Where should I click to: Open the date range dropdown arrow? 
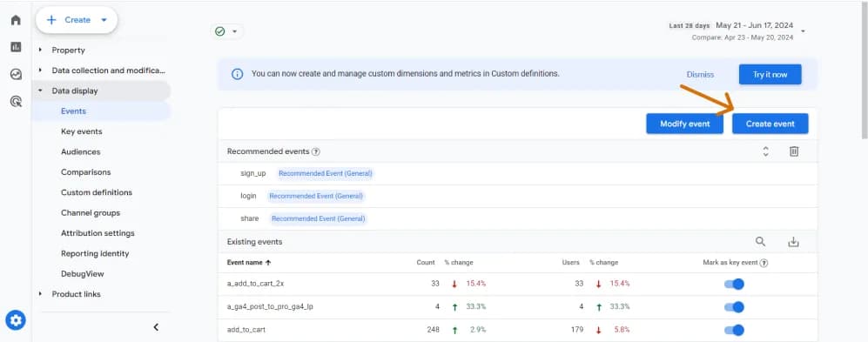[x=804, y=31]
